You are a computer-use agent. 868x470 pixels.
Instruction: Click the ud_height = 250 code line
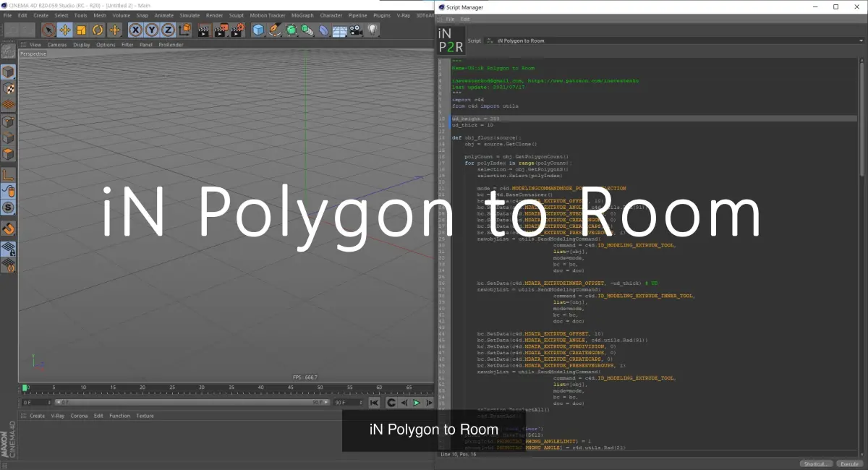(x=476, y=119)
